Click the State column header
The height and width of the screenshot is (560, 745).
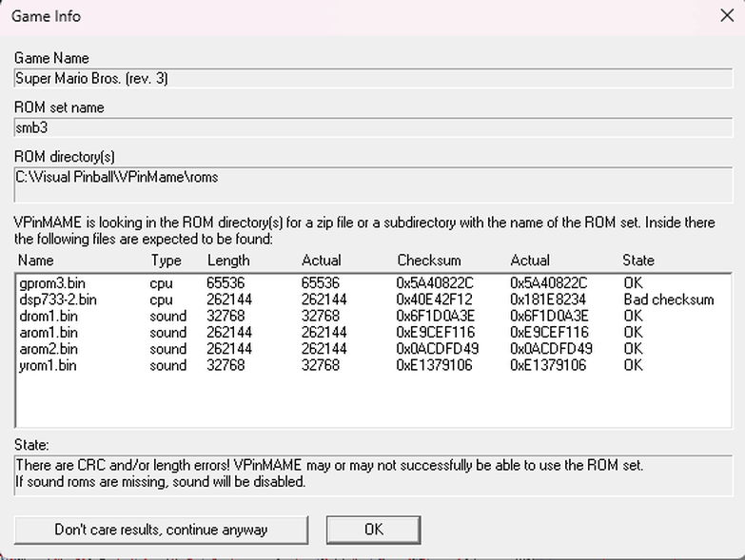(x=638, y=261)
